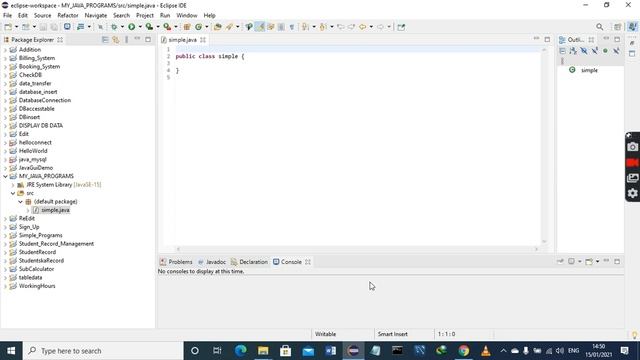Click the Open Perspective icon
The image size is (640, 360).
tap(618, 27)
